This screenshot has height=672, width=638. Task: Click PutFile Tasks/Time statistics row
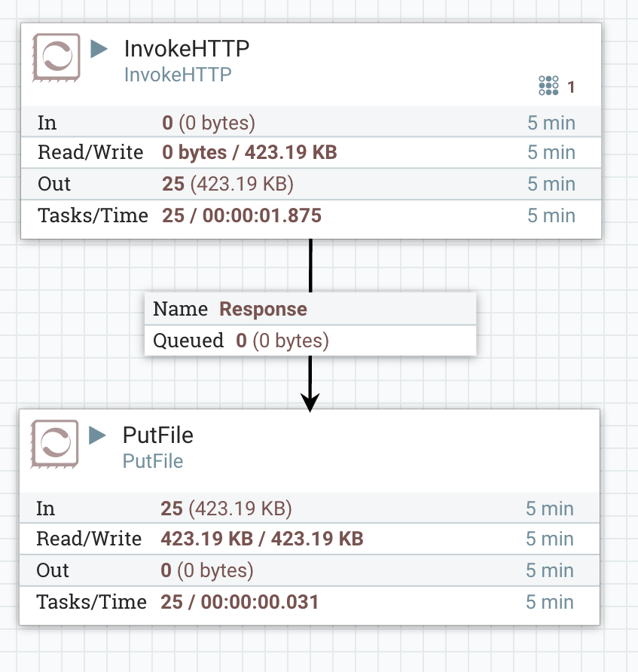309,602
